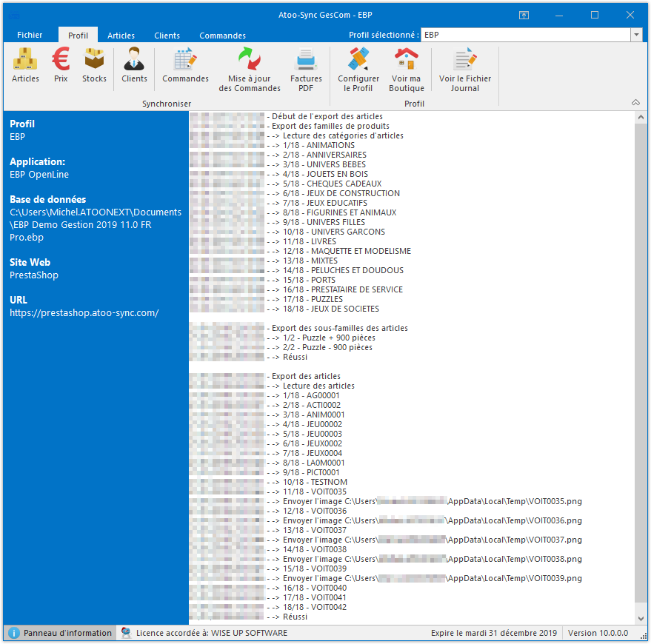The image size is (651, 644).
Task: Switch to the Clients ribbon tab
Action: click(x=167, y=36)
